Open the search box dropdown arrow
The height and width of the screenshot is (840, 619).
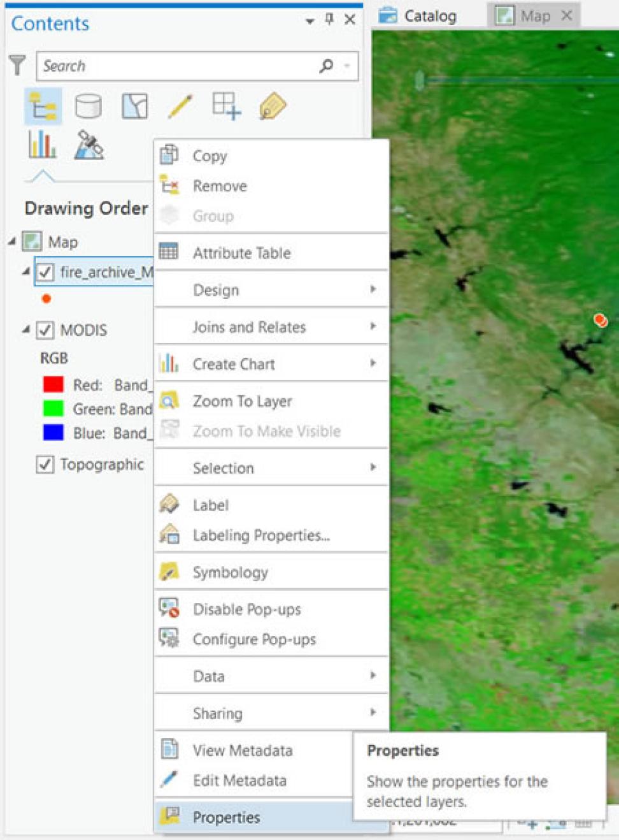[x=347, y=66]
